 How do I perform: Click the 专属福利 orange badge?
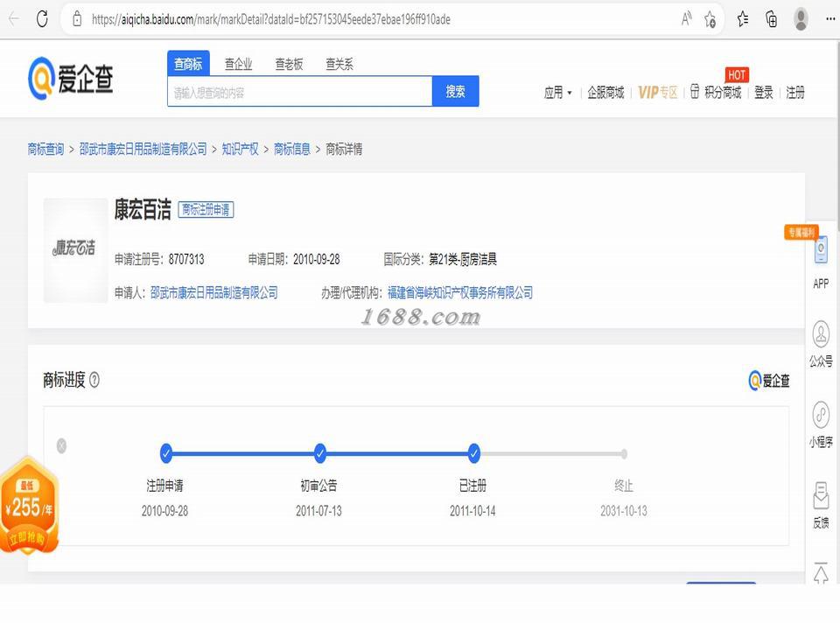coord(801,232)
